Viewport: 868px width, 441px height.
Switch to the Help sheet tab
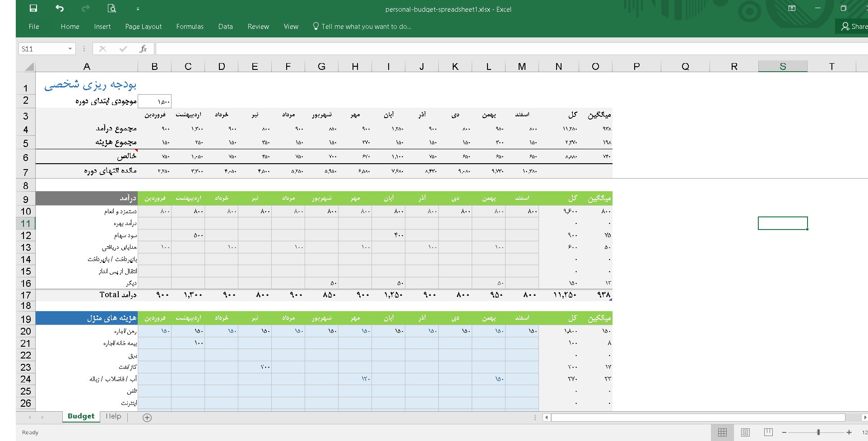point(113,416)
